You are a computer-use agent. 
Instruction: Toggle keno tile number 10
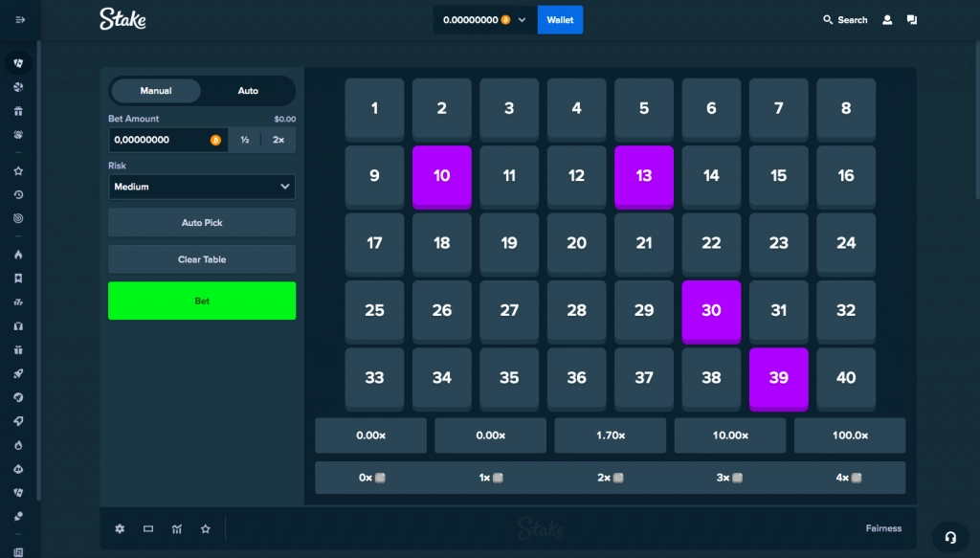click(441, 176)
